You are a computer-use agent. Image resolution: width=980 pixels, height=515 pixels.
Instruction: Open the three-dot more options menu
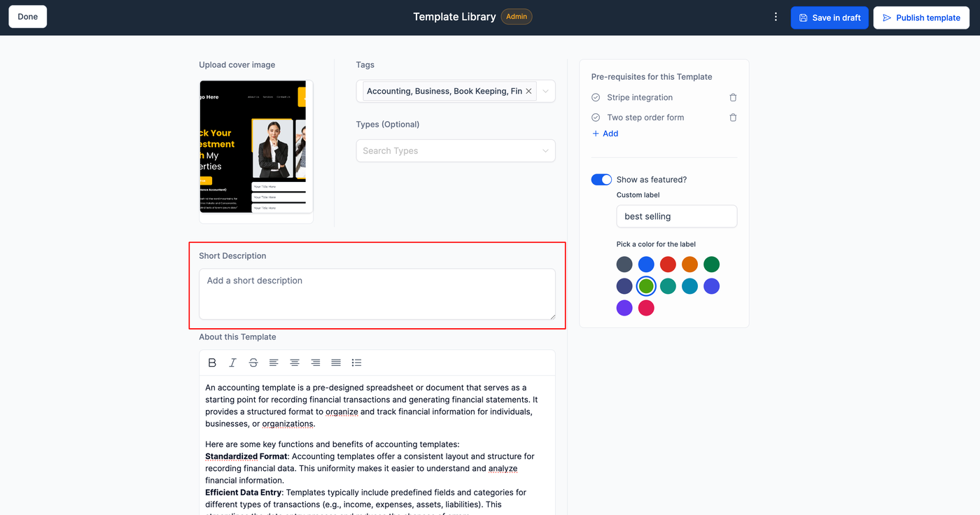coord(776,17)
